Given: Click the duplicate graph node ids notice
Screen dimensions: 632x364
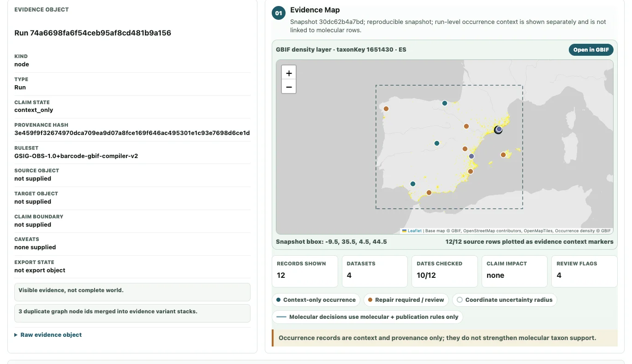Looking at the screenshot, I should (x=132, y=313).
